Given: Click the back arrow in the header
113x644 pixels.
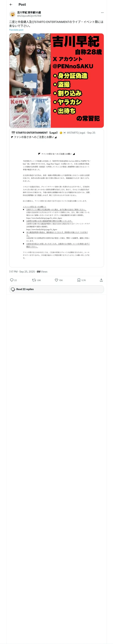Looking at the screenshot, I should [x=11, y=5].
